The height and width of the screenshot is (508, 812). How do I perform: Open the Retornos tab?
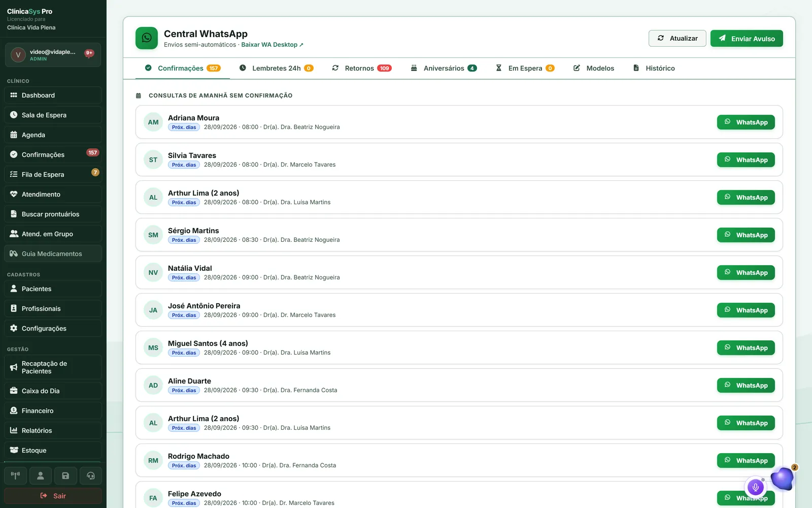pyautogui.click(x=362, y=68)
